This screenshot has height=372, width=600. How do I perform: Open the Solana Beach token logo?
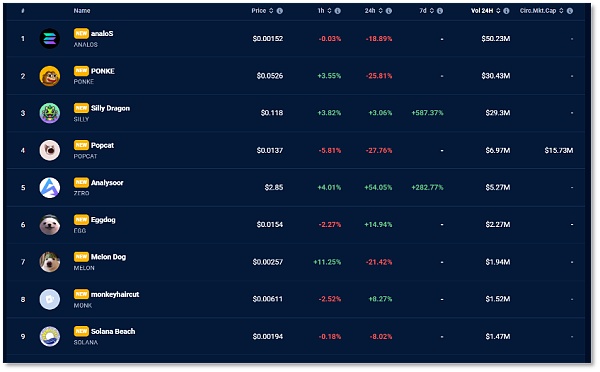(x=50, y=336)
